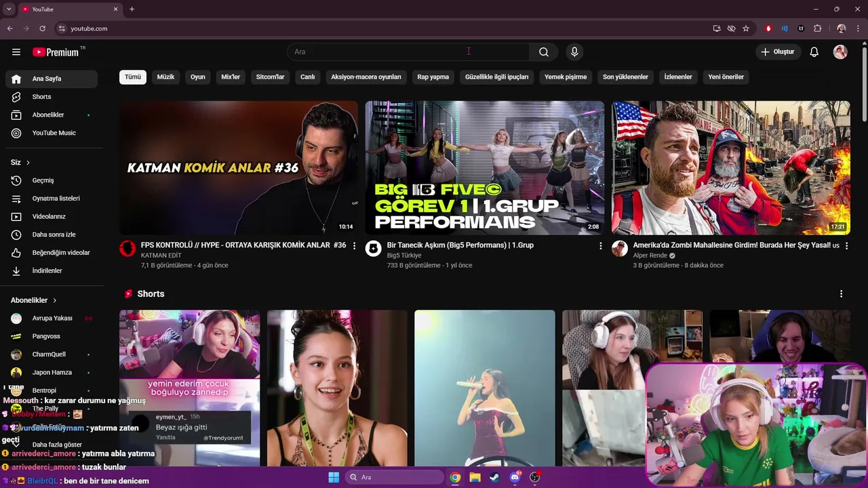This screenshot has width=868, height=488.
Task: Open the browser extensions puzzle icon
Action: click(x=817, y=28)
